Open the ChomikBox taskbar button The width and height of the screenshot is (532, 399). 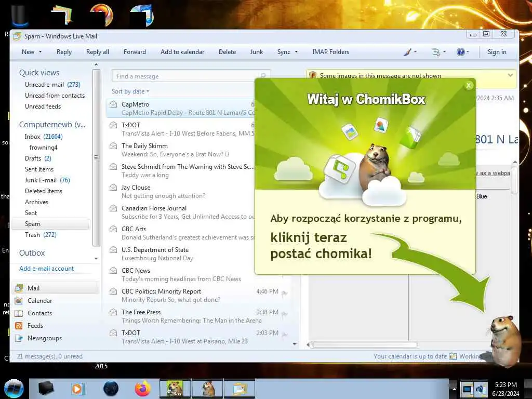175,389
